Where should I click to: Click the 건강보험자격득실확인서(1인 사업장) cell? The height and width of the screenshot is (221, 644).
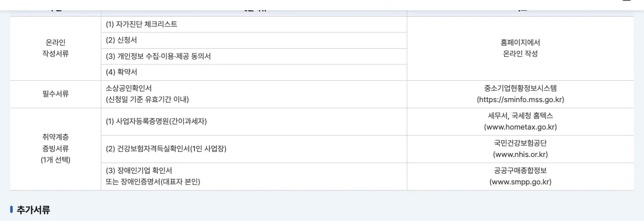pos(254,149)
